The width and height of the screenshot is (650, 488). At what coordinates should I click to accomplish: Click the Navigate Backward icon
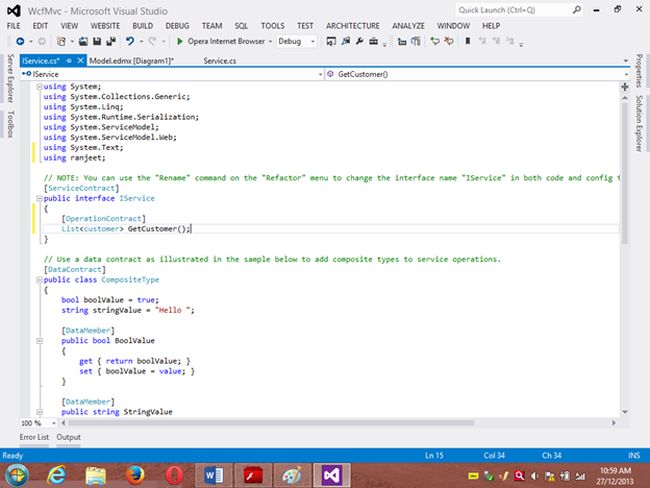click(x=22, y=42)
